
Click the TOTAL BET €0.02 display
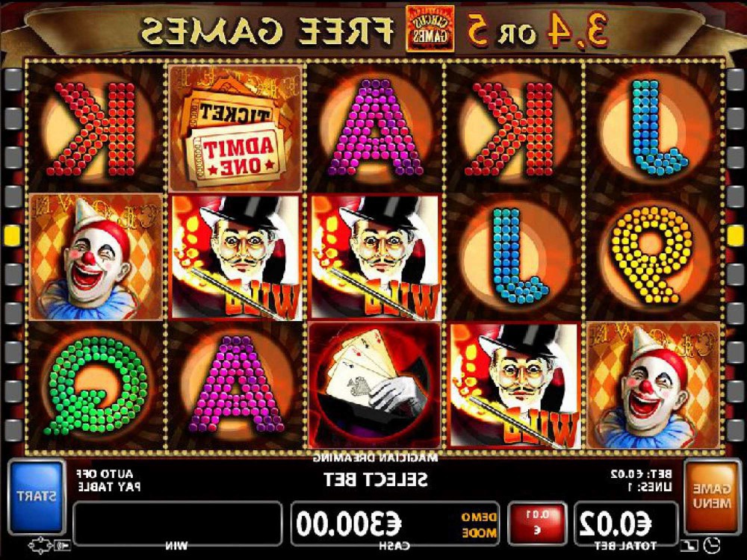[625, 523]
